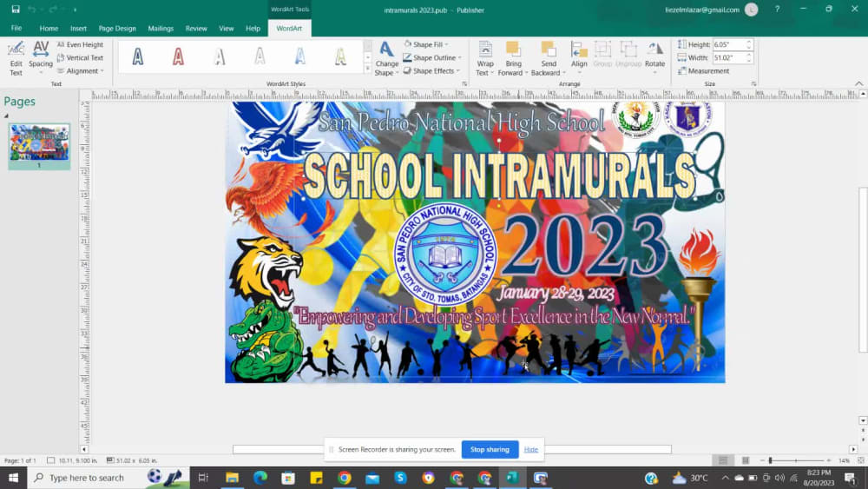This screenshot has width=868, height=489.
Task: Open the Alignment dropdown
Action: 80,71
